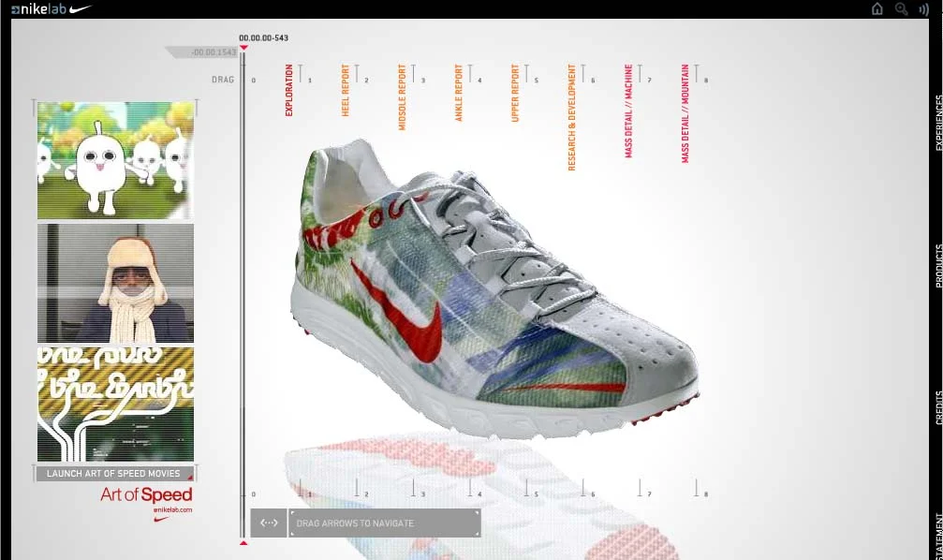Select the man in furry hat thumbnail

point(115,283)
